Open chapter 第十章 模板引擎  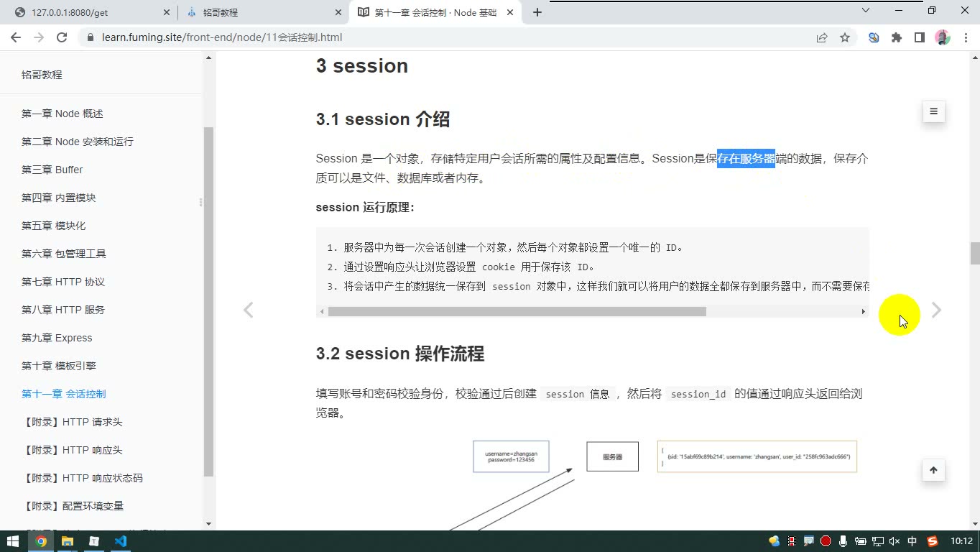(x=59, y=366)
